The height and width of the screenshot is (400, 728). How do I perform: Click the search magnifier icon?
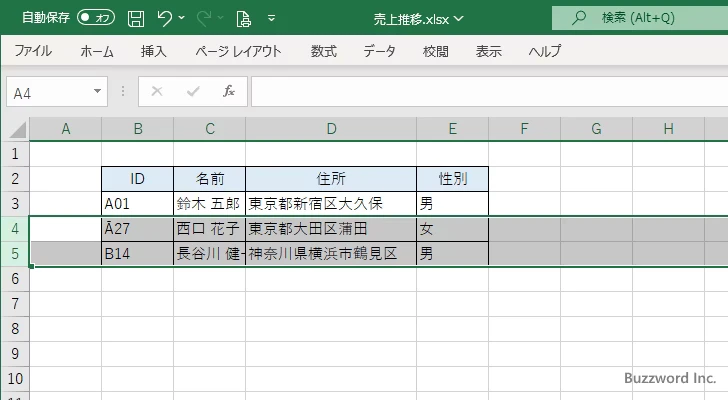pos(578,18)
